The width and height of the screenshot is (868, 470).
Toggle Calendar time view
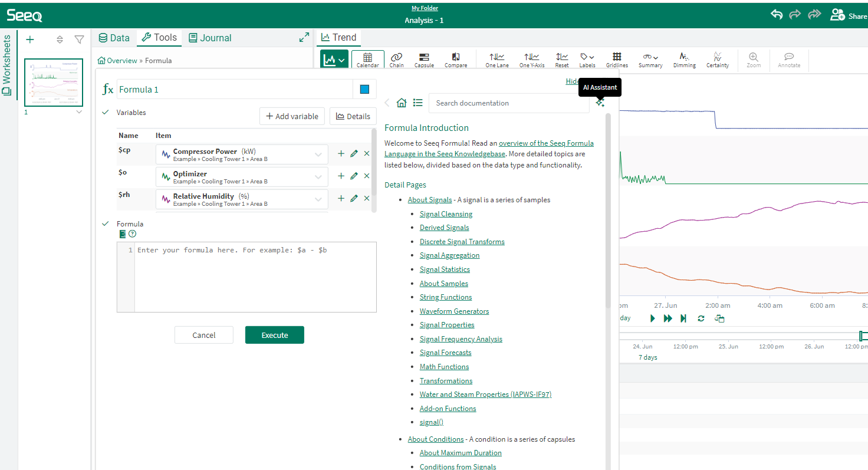click(x=367, y=60)
